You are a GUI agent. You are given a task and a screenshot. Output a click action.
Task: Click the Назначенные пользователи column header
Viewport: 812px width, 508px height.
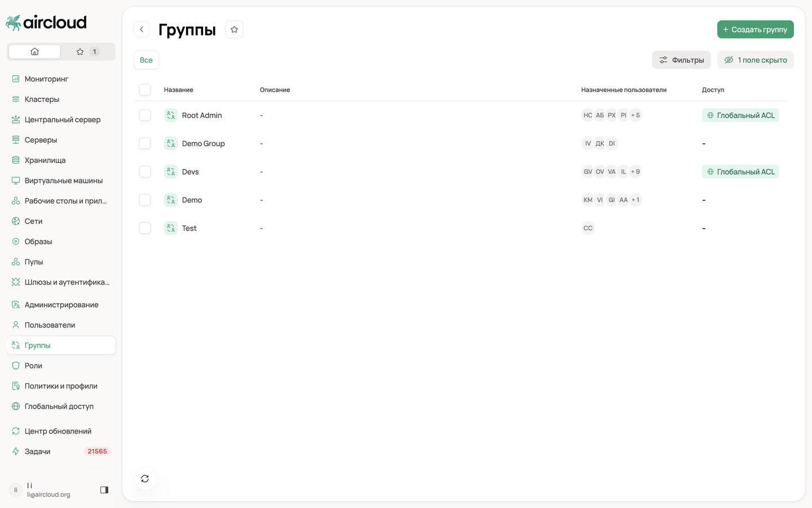[x=624, y=90]
